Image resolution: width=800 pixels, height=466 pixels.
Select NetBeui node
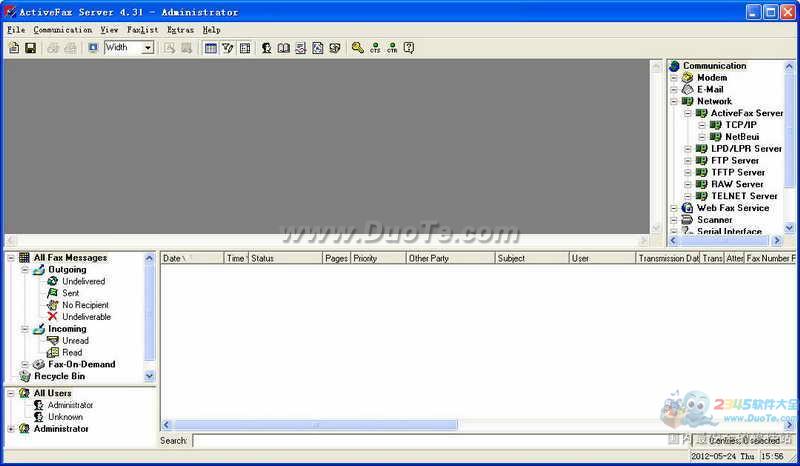pyautogui.click(x=742, y=137)
